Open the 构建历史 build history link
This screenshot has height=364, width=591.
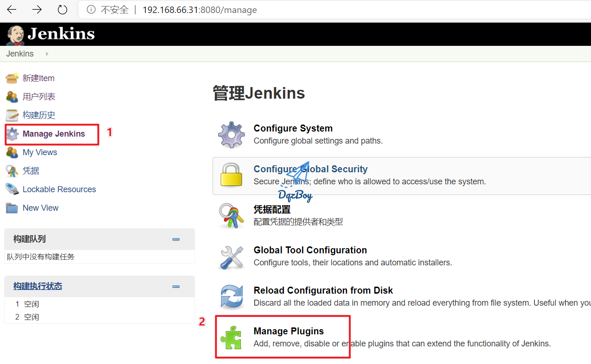[39, 115]
